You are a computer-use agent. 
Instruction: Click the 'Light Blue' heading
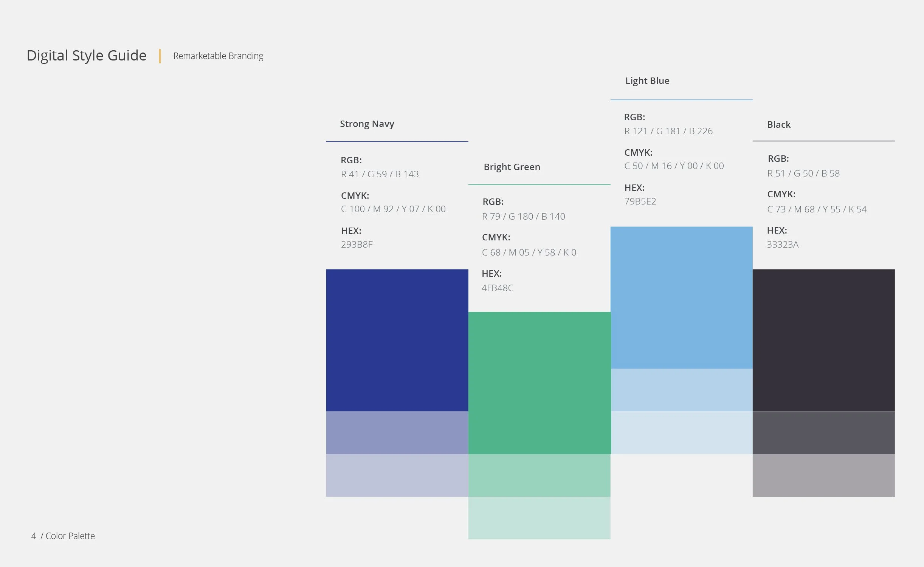pos(647,81)
